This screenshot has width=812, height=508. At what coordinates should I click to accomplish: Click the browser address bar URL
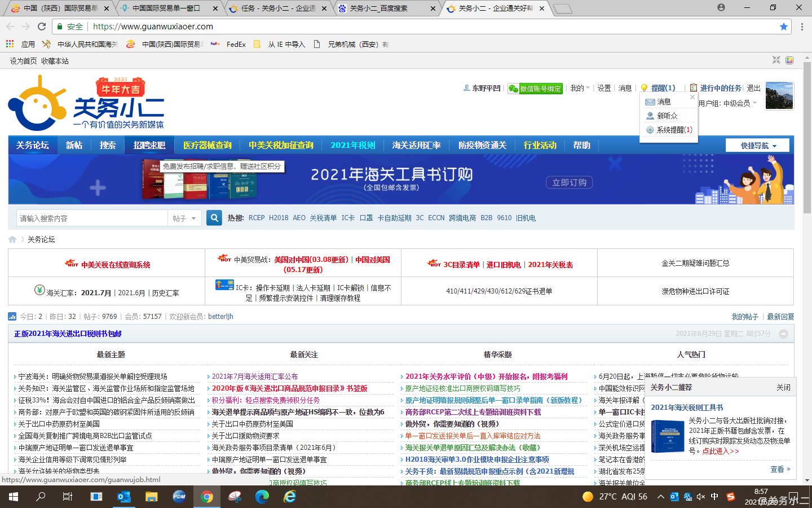153,27
